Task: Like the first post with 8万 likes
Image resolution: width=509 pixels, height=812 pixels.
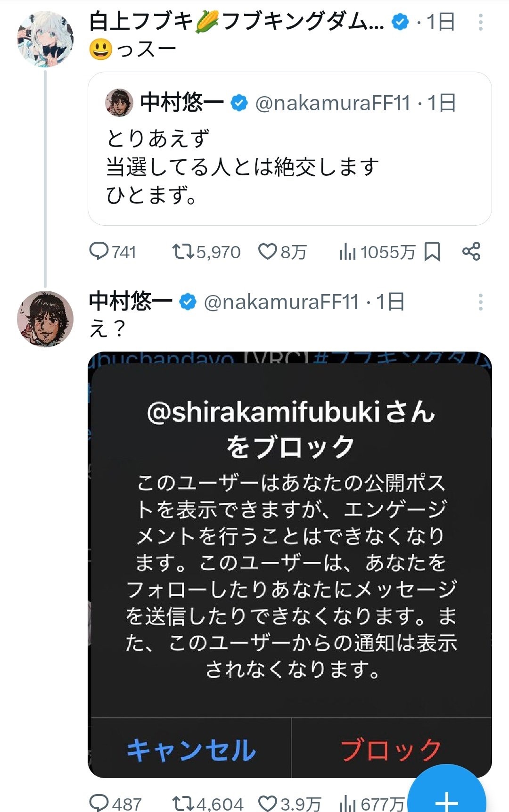Action: 268,252
